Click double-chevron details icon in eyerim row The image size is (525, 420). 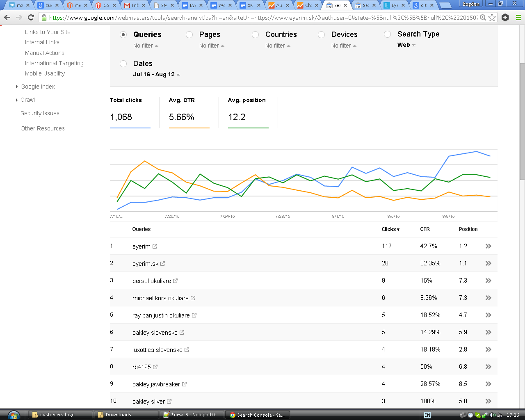pos(488,246)
